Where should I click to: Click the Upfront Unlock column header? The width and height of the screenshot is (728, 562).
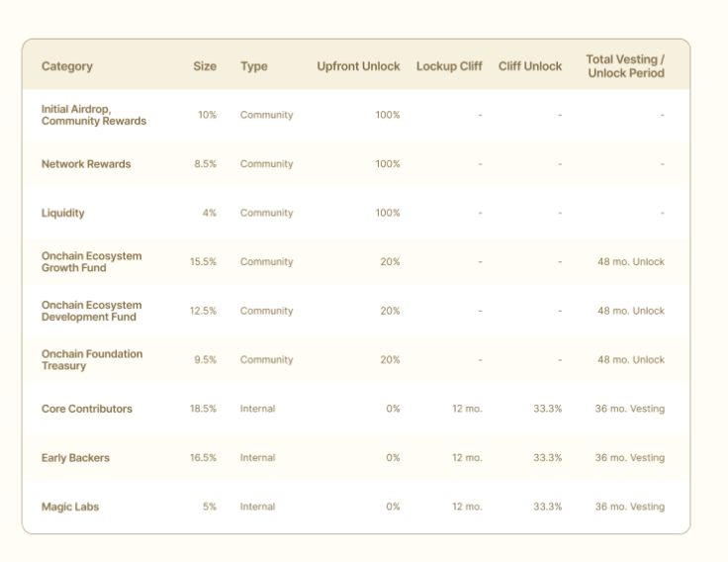point(358,66)
